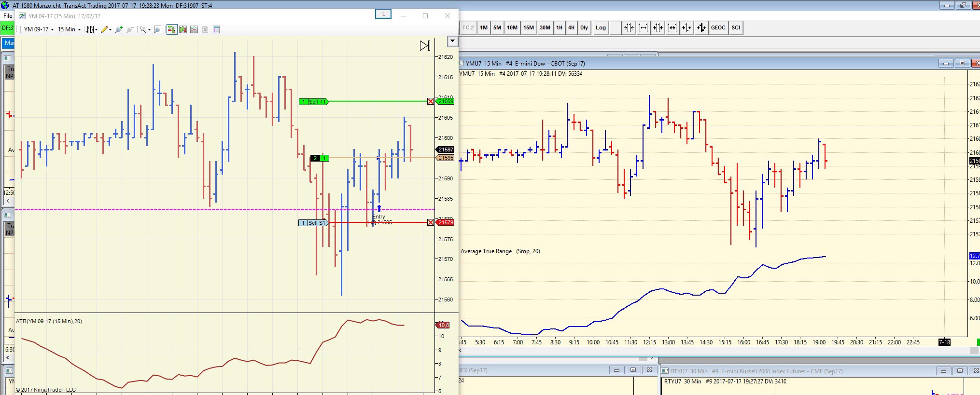This screenshot has width=980, height=395.
Task: Open the File menu in Sierra Chart
Action: pos(8,16)
